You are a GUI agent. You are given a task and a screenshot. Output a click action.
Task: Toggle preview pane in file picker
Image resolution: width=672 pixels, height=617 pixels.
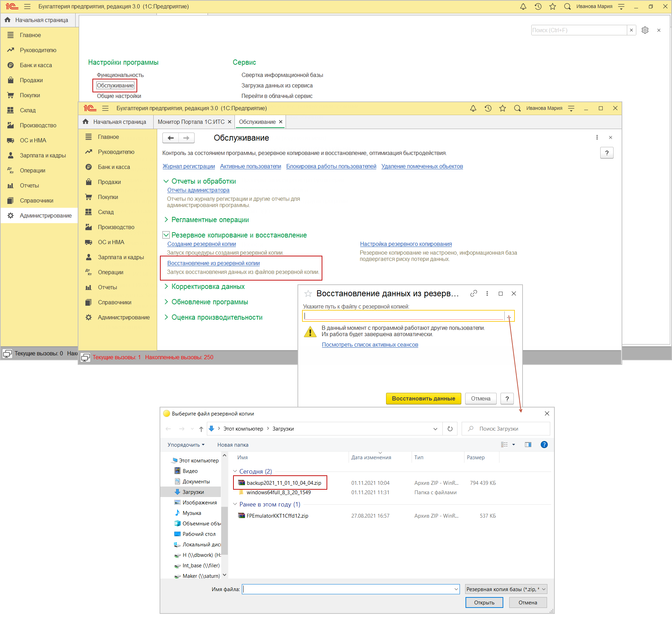point(528,445)
